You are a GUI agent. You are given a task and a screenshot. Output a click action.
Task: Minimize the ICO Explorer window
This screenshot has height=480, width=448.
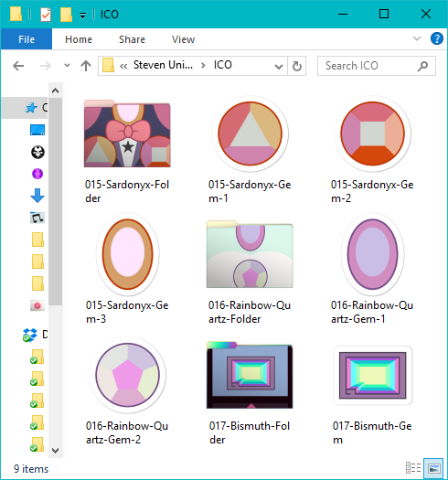pos(343,14)
